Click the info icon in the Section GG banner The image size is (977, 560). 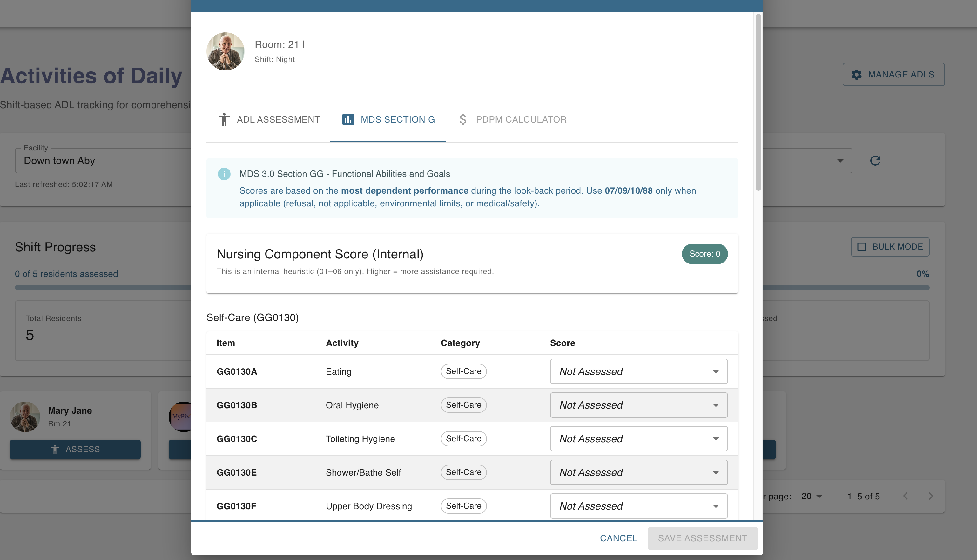click(x=224, y=174)
